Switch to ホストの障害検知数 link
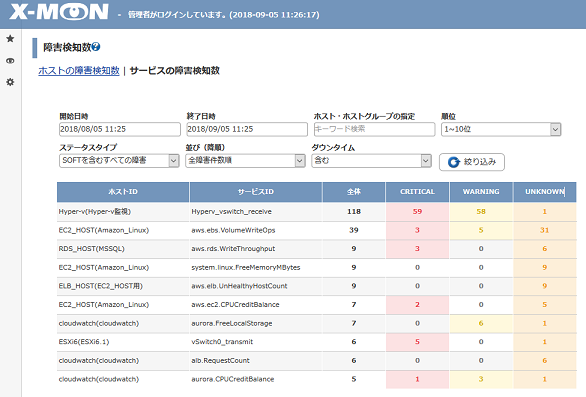The height and width of the screenshot is (397, 586). coord(79,71)
